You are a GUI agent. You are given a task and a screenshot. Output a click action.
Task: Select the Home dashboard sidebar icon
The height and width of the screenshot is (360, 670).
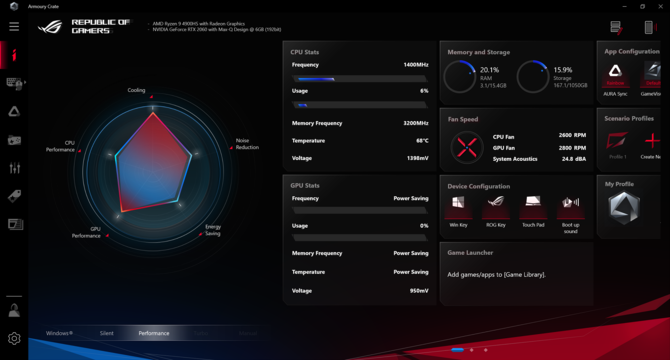point(14,55)
